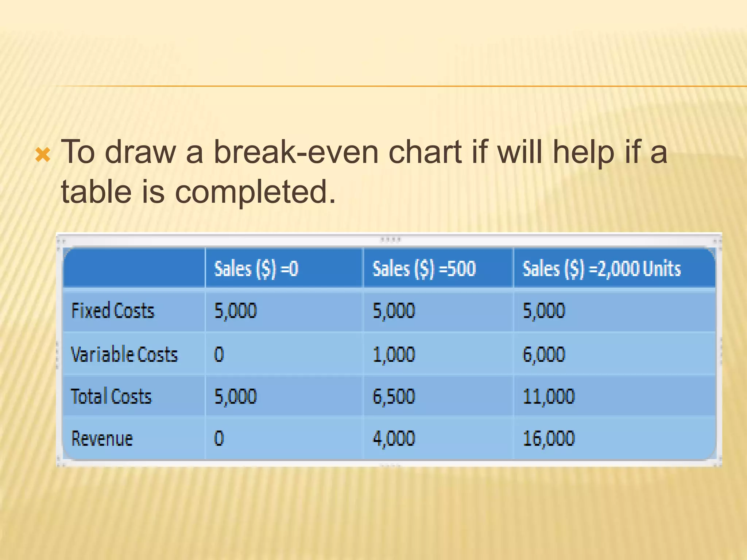Click the top-center table resize handle dots
The height and width of the screenshot is (560, 747).
click(x=391, y=240)
